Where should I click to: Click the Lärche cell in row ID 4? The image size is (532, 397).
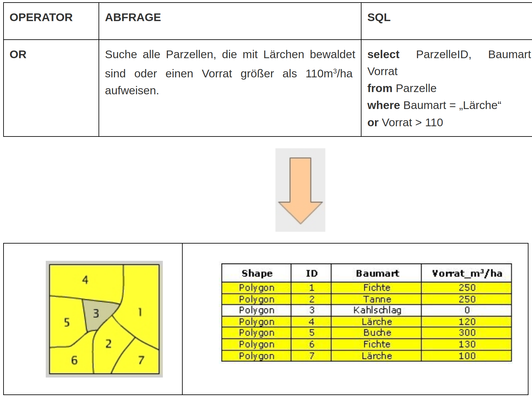click(377, 322)
